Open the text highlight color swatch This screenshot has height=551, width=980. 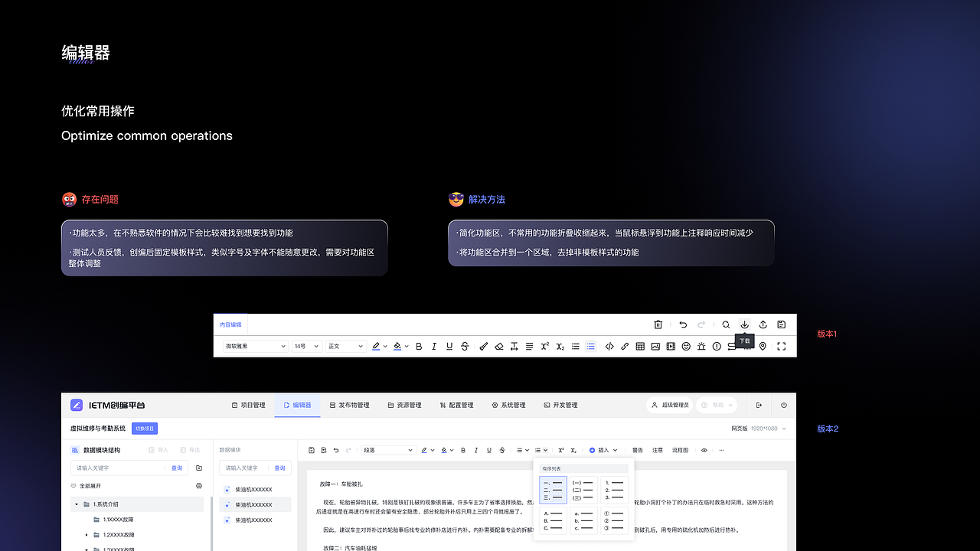coord(375,346)
